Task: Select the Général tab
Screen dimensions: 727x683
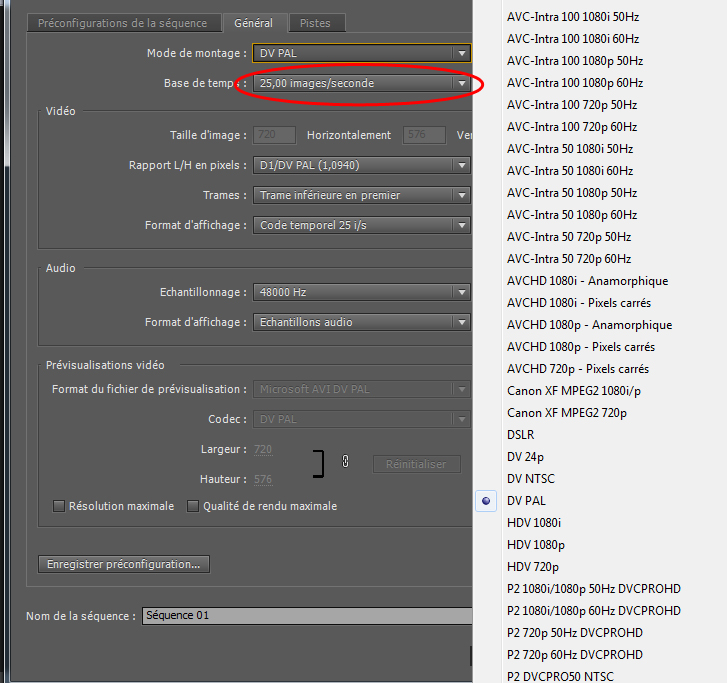Action: click(254, 23)
